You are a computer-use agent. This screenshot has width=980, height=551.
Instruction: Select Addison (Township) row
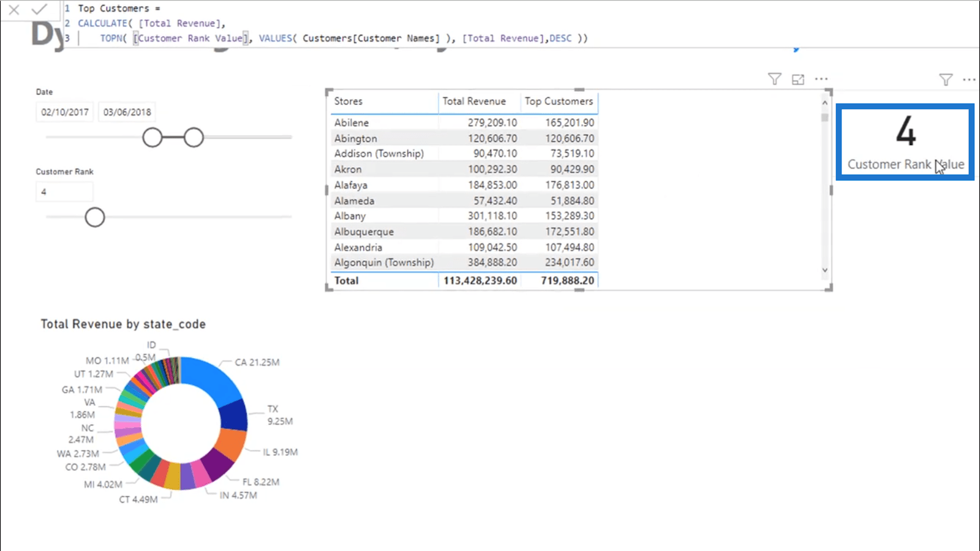[464, 154]
